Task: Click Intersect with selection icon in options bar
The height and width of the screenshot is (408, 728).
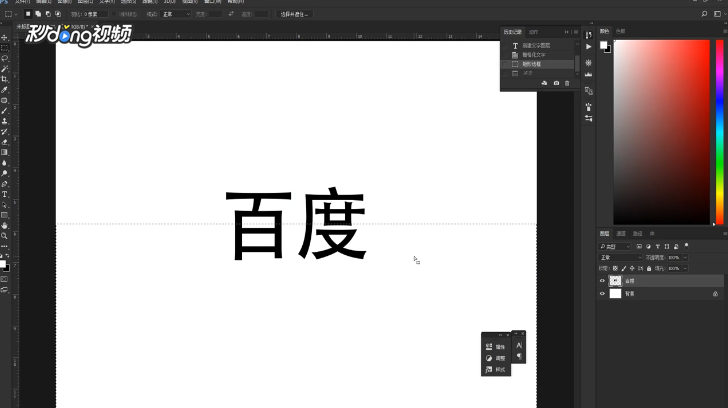Action: point(58,14)
